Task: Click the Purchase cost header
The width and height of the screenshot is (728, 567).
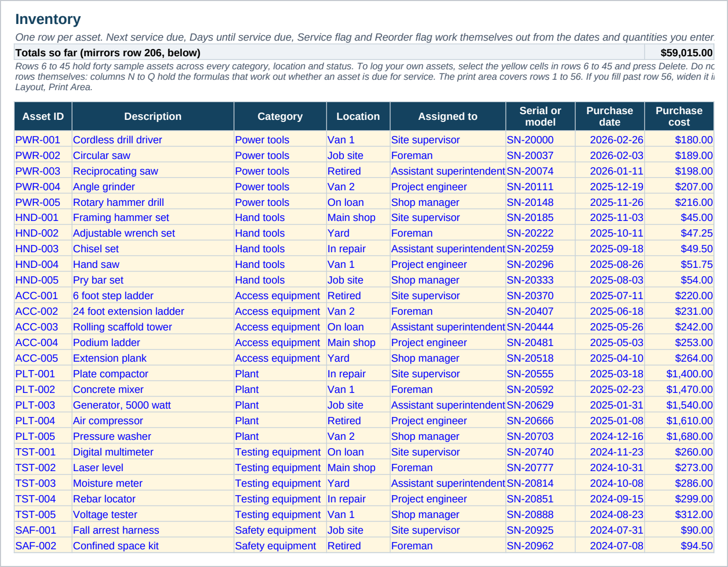Action: pos(679,116)
